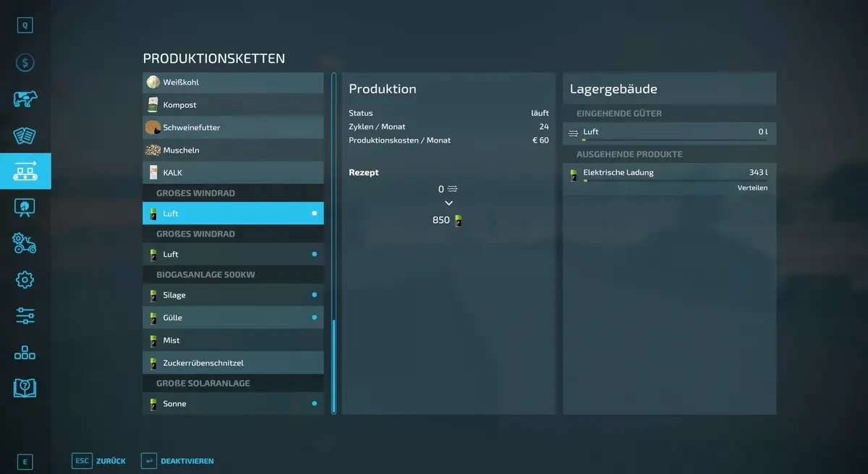Open the game settings gear icon
Screen dimensions: 868x474
25,279
